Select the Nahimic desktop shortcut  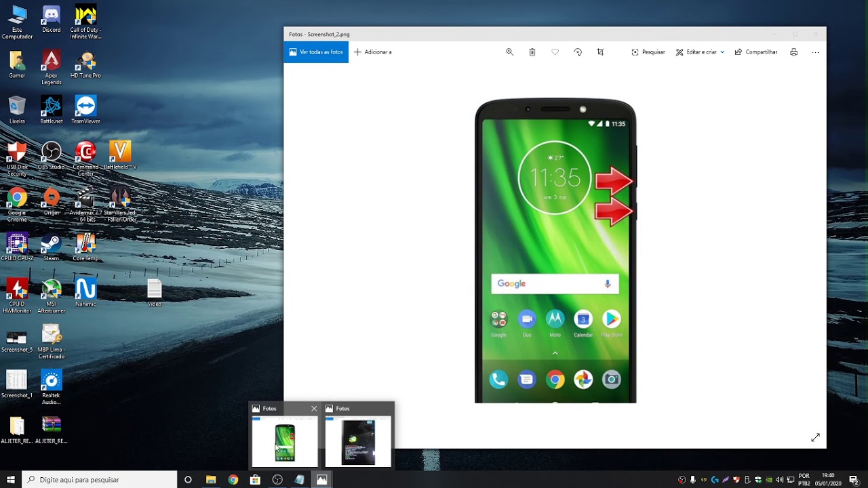85,292
